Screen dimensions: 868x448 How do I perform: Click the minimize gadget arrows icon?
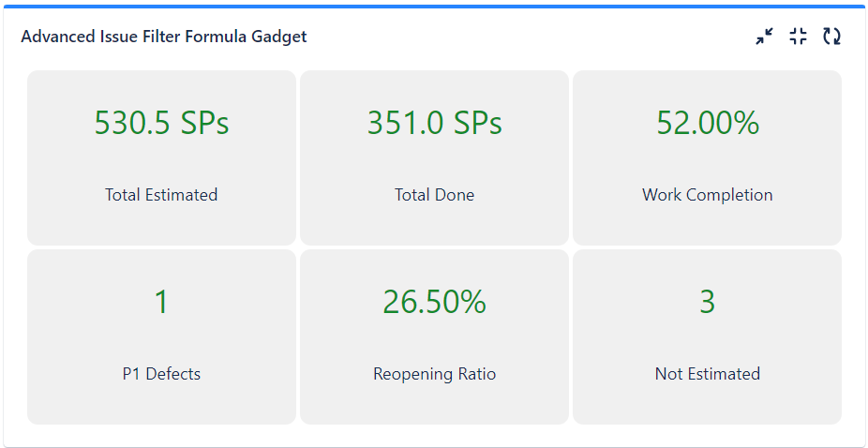click(x=765, y=37)
